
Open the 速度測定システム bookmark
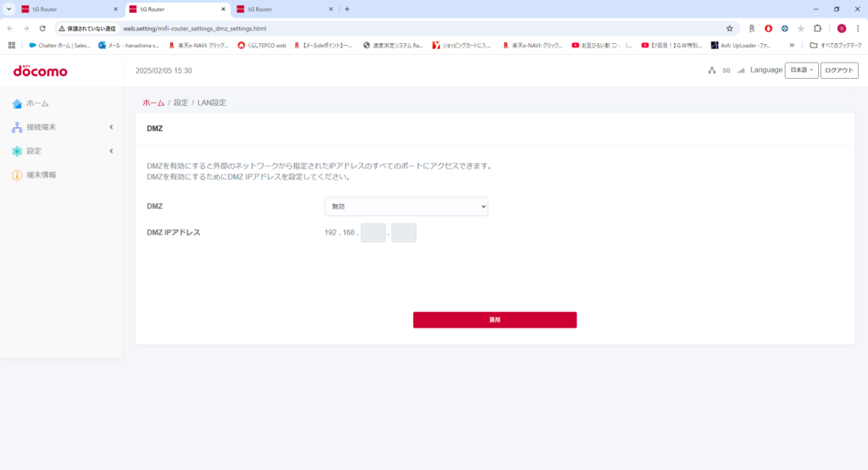click(393, 46)
